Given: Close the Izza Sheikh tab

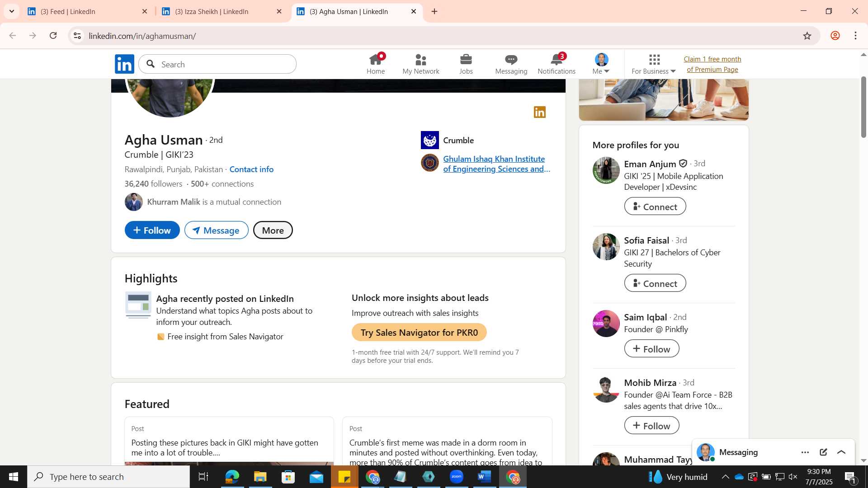Looking at the screenshot, I should pos(279,11).
